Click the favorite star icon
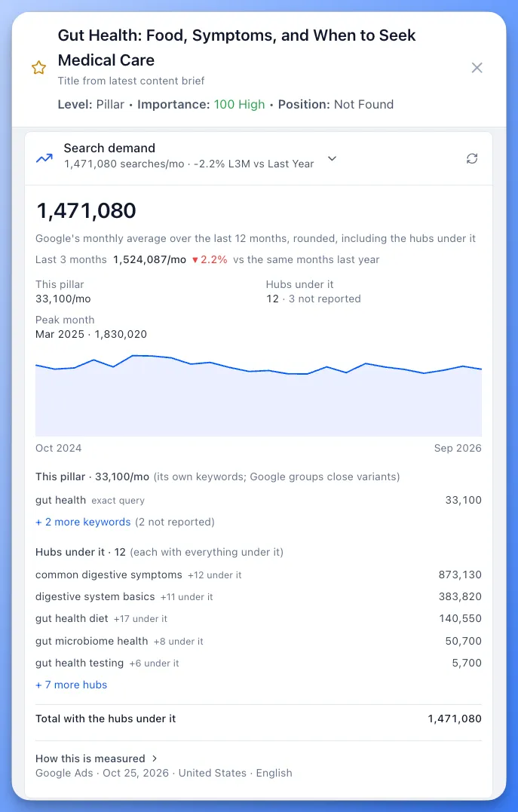This screenshot has height=812, width=518. 39,68
